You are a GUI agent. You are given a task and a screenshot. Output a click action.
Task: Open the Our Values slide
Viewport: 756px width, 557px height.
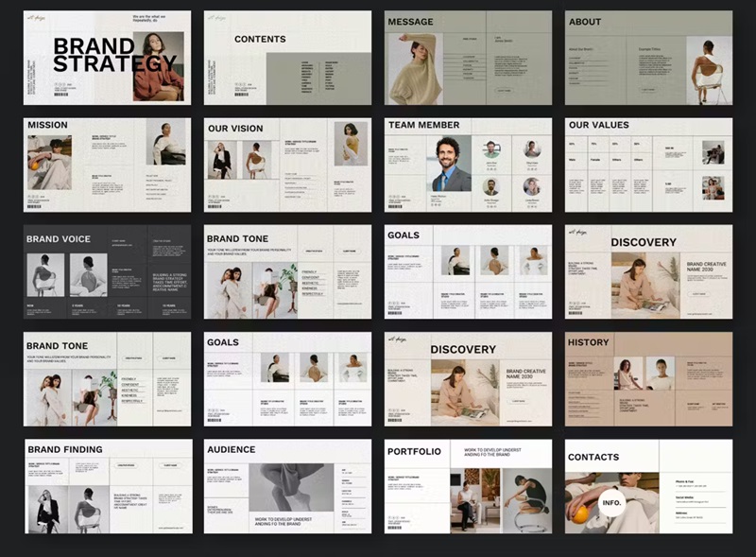tap(648, 165)
